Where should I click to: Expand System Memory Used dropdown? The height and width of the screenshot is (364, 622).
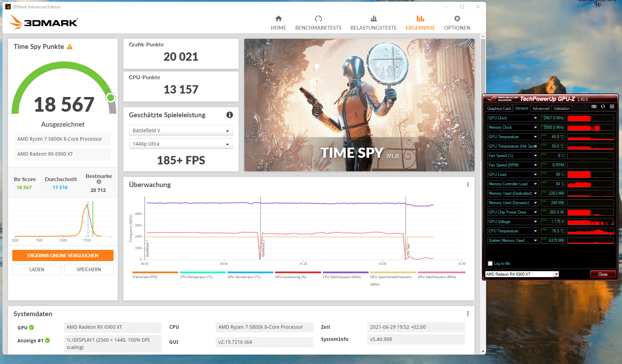click(x=535, y=240)
